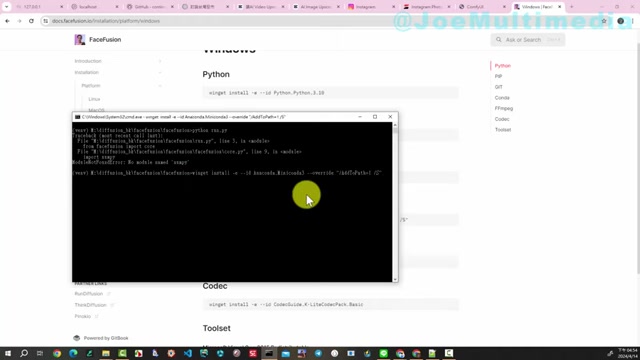Open the Ask or Search box
This screenshot has height=360, width=640.
(528, 40)
